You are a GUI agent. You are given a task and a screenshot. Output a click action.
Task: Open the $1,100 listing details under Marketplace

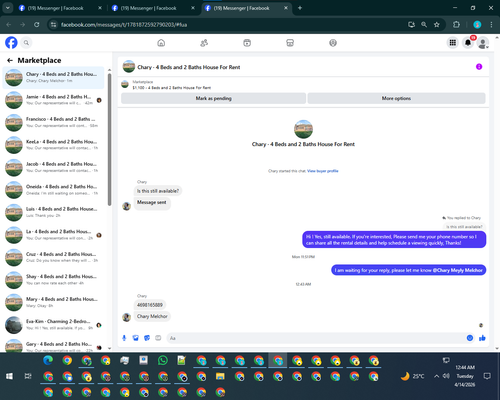(172, 88)
